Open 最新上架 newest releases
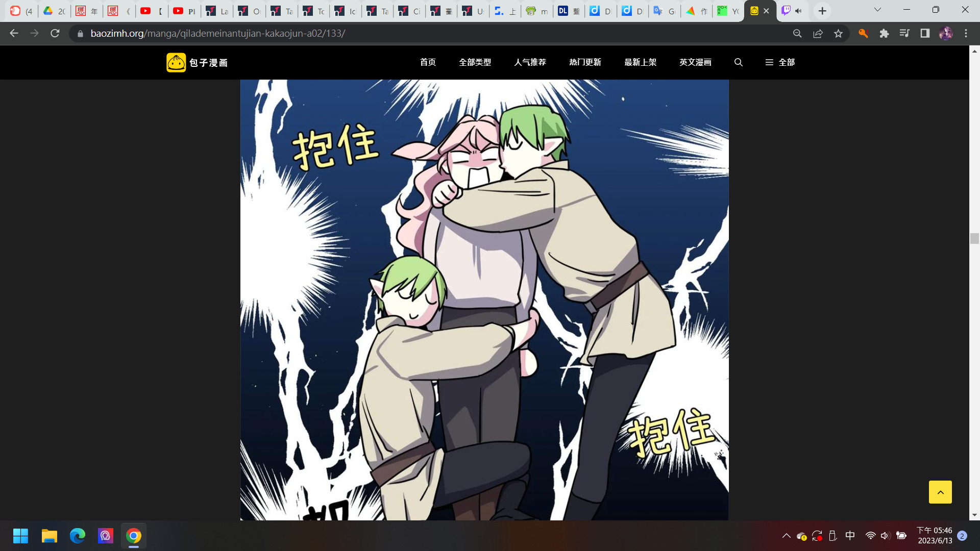The height and width of the screenshot is (551, 980). coord(640,62)
